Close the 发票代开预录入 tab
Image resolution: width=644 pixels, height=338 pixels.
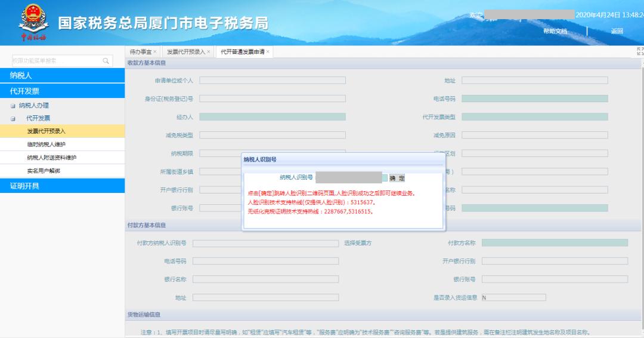point(209,52)
